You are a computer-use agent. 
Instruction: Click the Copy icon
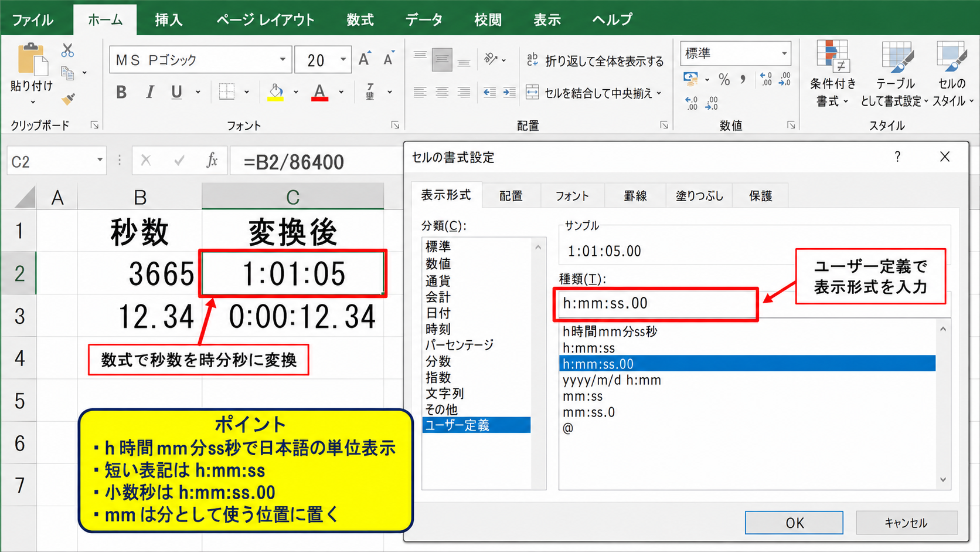[x=67, y=73]
